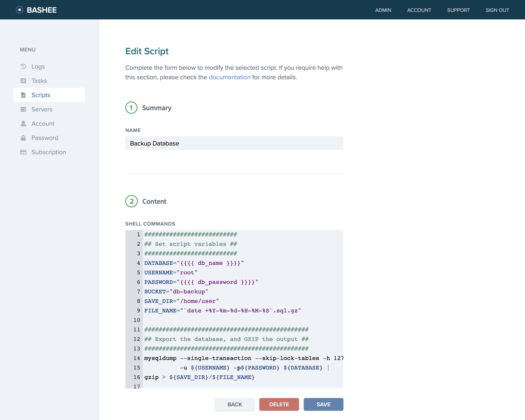Select the Servers menu entry

[42, 109]
